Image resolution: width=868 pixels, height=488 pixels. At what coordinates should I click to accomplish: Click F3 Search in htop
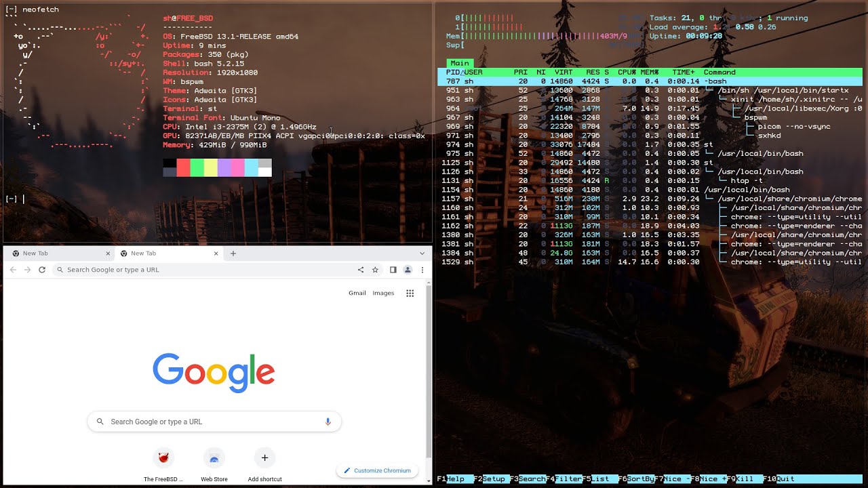click(528, 479)
